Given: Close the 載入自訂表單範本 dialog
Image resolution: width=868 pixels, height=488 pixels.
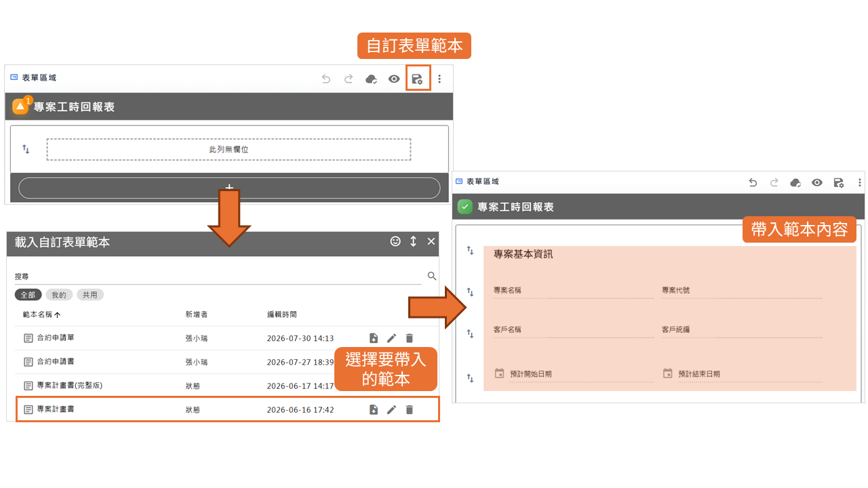Looking at the screenshot, I should point(431,241).
